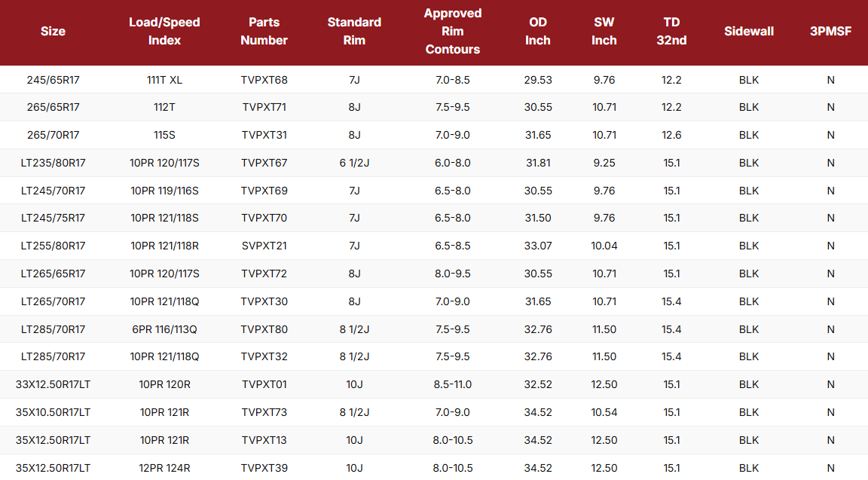868x480 pixels.
Task: Click the OD Inch column header
Action: coord(538,32)
